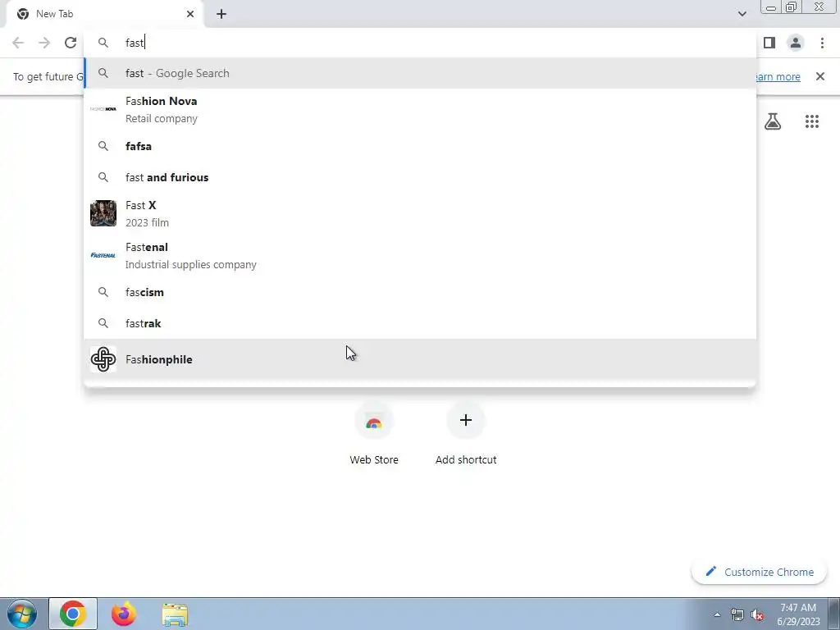This screenshot has height=630, width=840.
Task: Click the network tray icon
Action: [x=737, y=614]
